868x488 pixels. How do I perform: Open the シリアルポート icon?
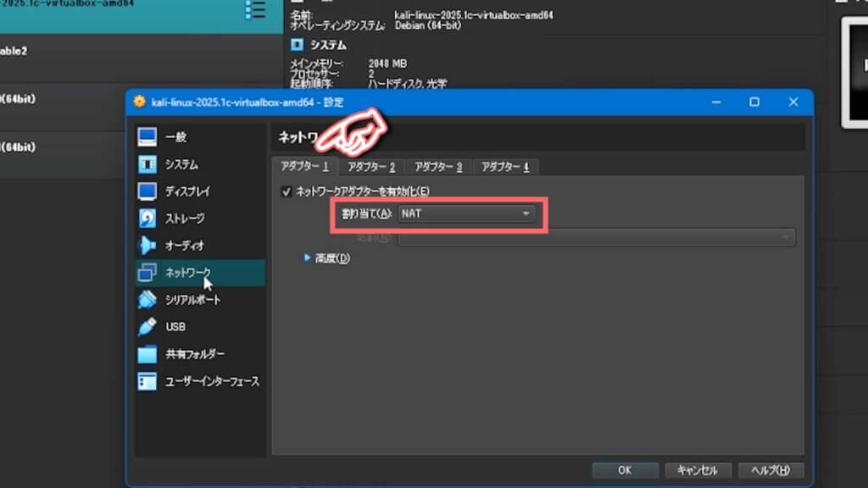click(x=147, y=299)
